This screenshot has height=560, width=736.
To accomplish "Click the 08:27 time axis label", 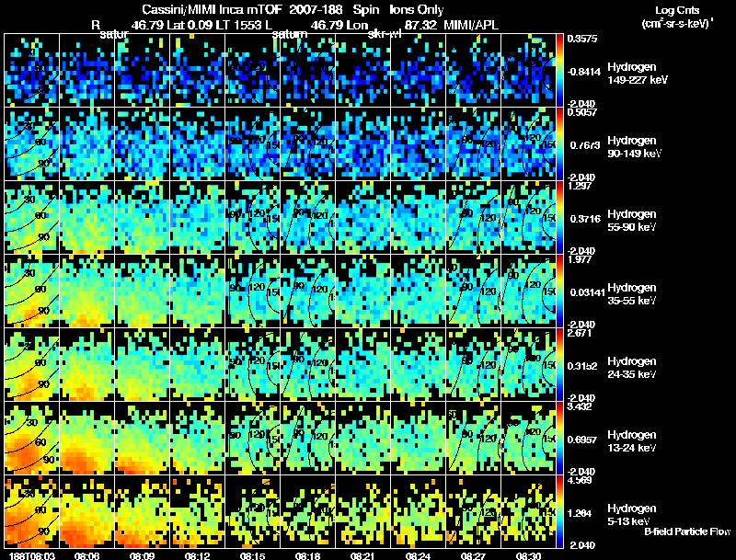I will (x=473, y=555).
